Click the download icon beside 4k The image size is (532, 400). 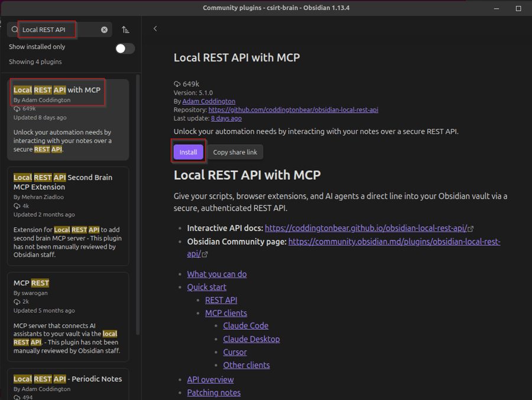coord(17,206)
